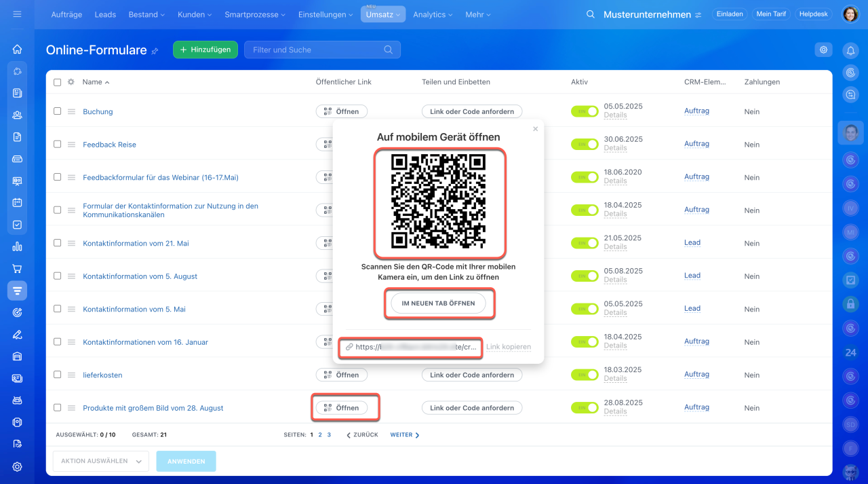The height and width of the screenshot is (484, 868).
Task: Open the Buchung form name link
Action: pyautogui.click(x=98, y=112)
